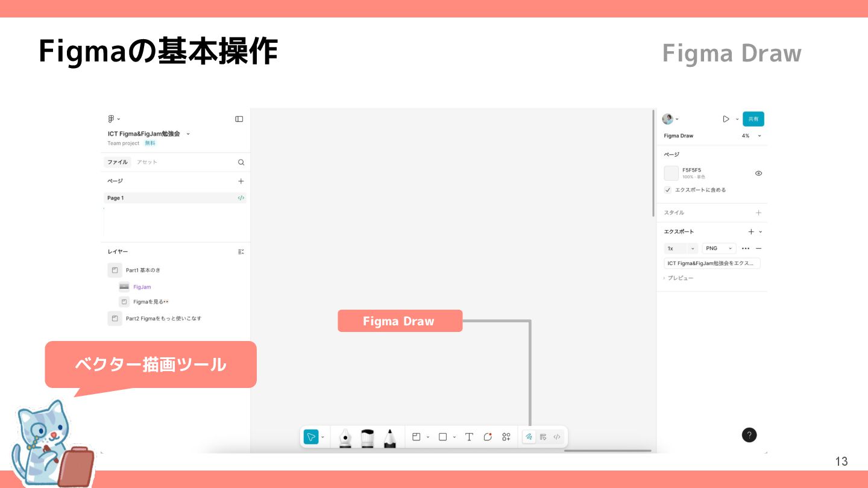Open the user avatar menu

(668, 119)
